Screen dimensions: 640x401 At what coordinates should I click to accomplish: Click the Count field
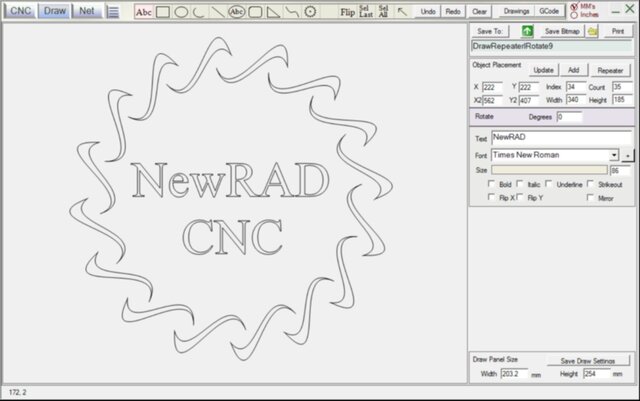click(x=622, y=87)
